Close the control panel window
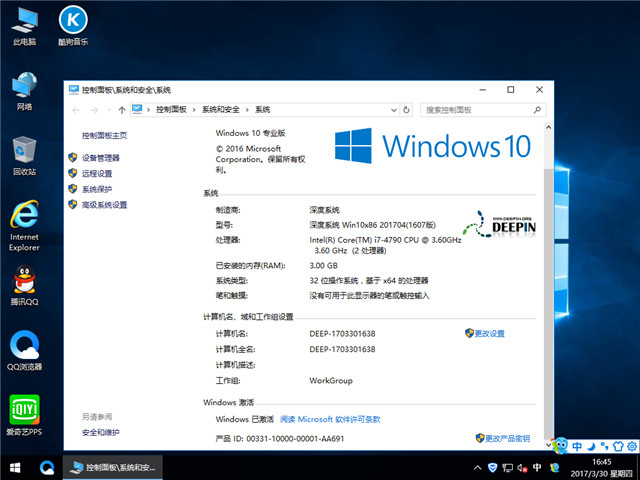The width and height of the screenshot is (640, 480). tap(539, 90)
